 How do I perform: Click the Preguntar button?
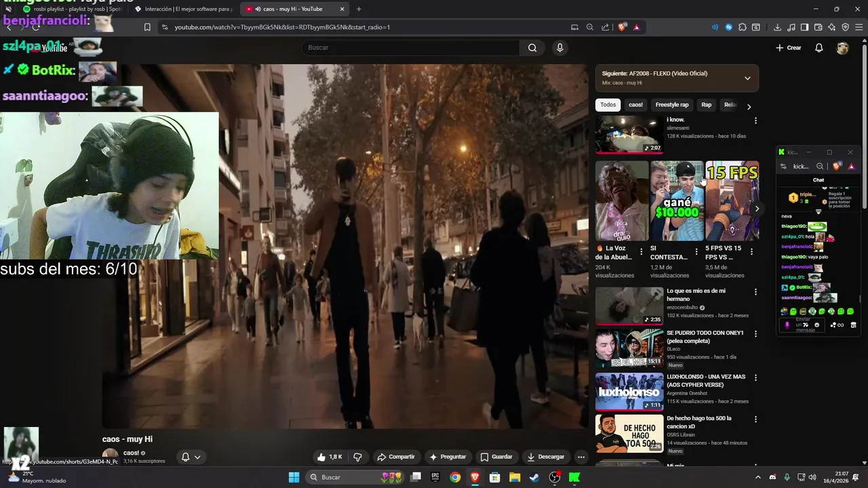click(x=448, y=457)
